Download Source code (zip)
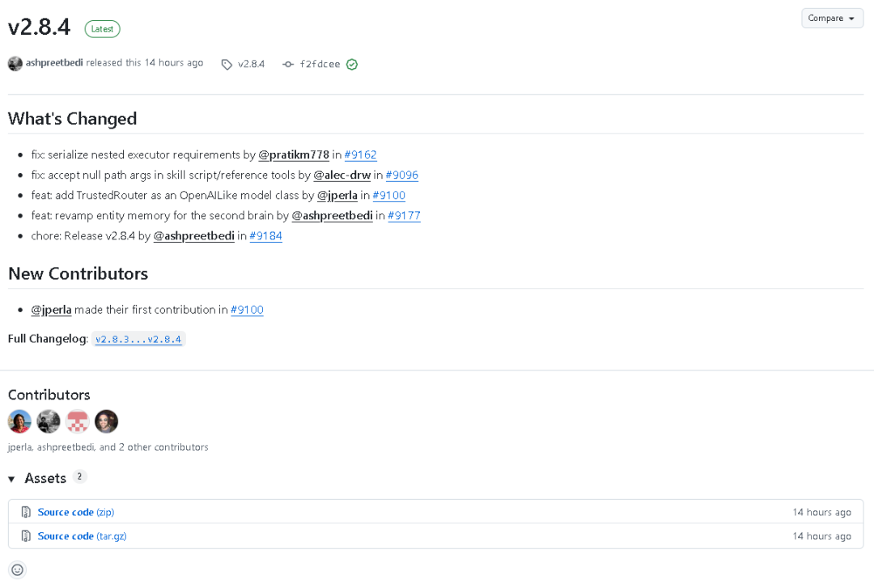This screenshot has height=588, width=874. (x=76, y=512)
